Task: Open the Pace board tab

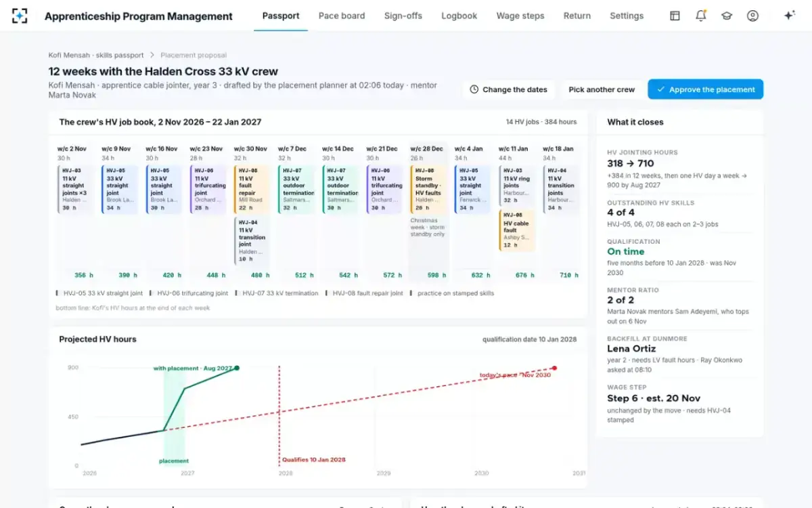Action: [342, 16]
